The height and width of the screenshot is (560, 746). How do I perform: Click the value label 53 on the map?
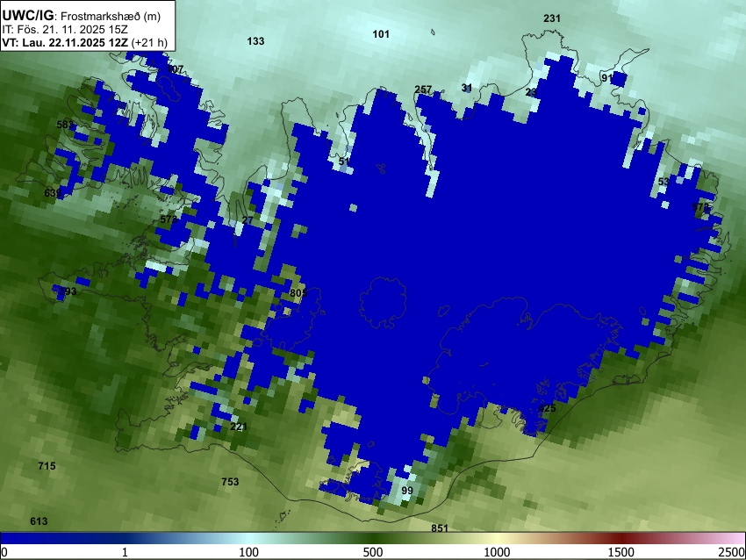664,182
